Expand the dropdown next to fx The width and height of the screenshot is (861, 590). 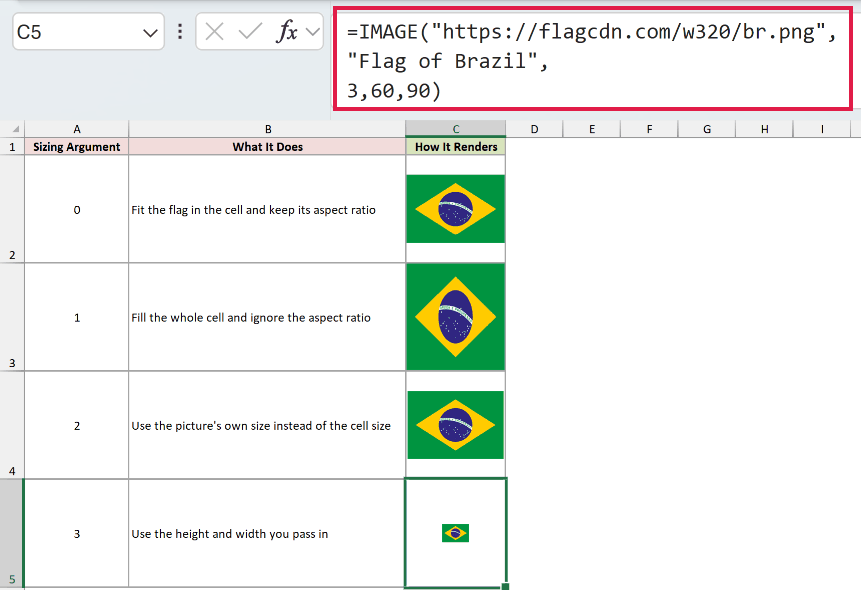[x=312, y=32]
